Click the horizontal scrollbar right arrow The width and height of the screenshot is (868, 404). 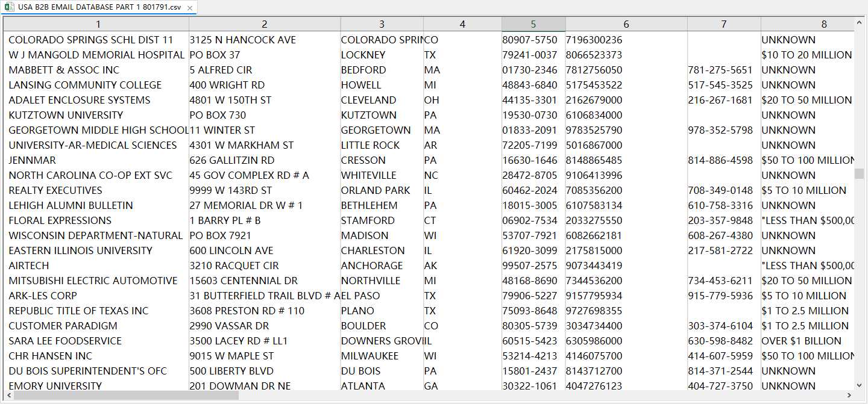849,396
